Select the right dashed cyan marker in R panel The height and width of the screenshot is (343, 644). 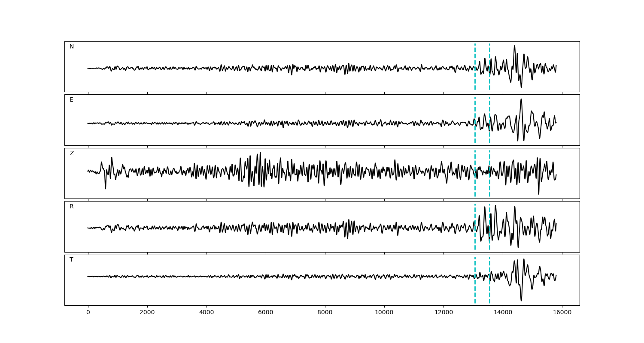pos(489,214)
